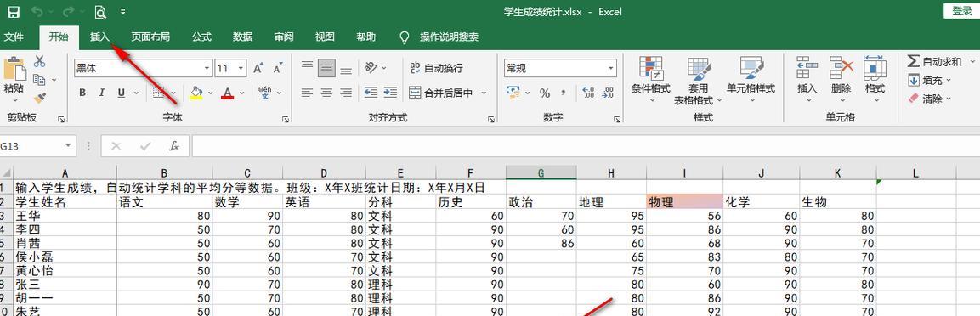Open Conditional Formatting (条件格式)
The height and width of the screenshot is (316, 980).
[650, 80]
